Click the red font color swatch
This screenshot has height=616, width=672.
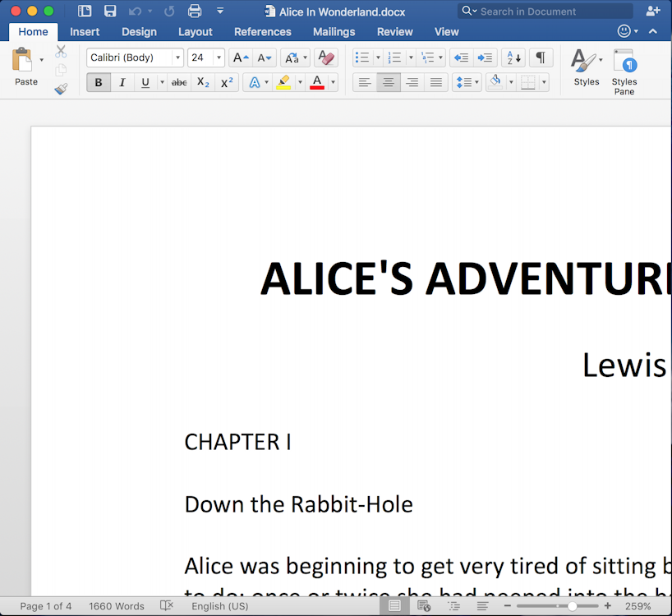(317, 82)
